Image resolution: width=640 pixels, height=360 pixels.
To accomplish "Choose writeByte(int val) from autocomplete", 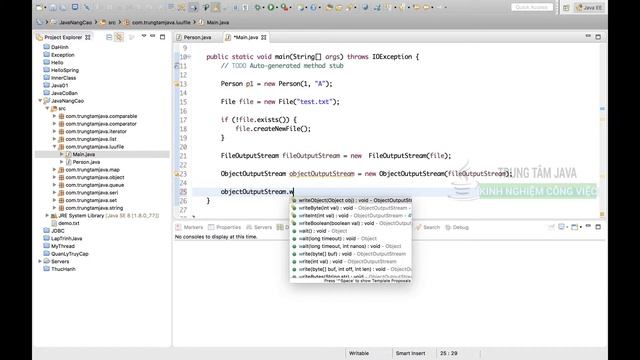I will [x=351, y=208].
